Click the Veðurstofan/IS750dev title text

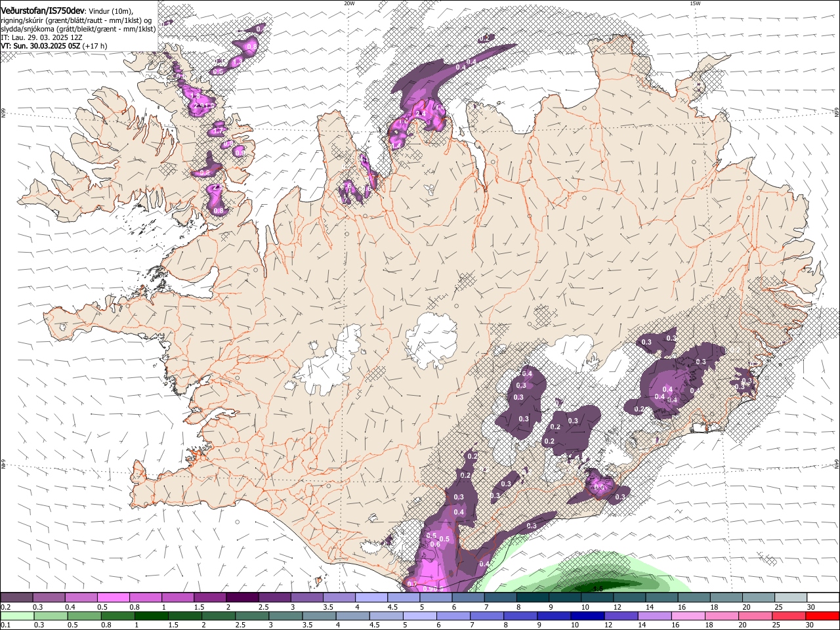coord(42,10)
